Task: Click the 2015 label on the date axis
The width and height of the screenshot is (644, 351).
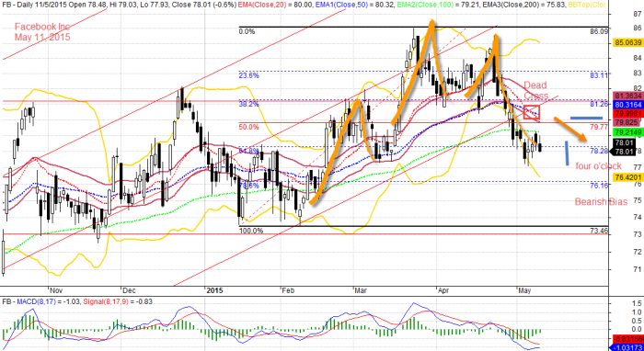Action: click(214, 290)
